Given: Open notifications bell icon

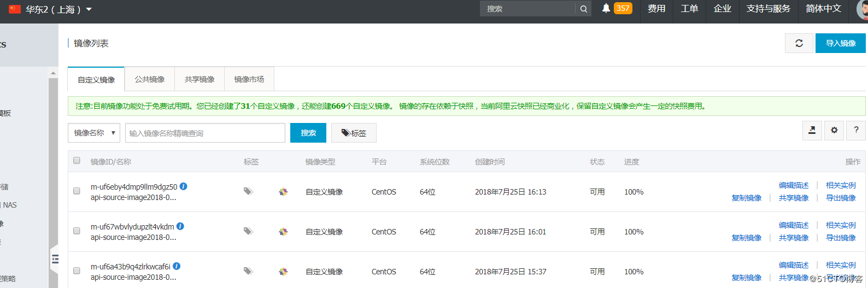Looking at the screenshot, I should 606,8.
